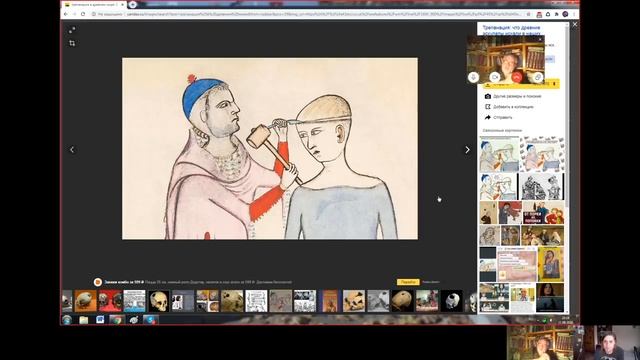This screenshot has width=640, height=360.
Task: Click 'Отправить' share link
Action: coord(502,118)
